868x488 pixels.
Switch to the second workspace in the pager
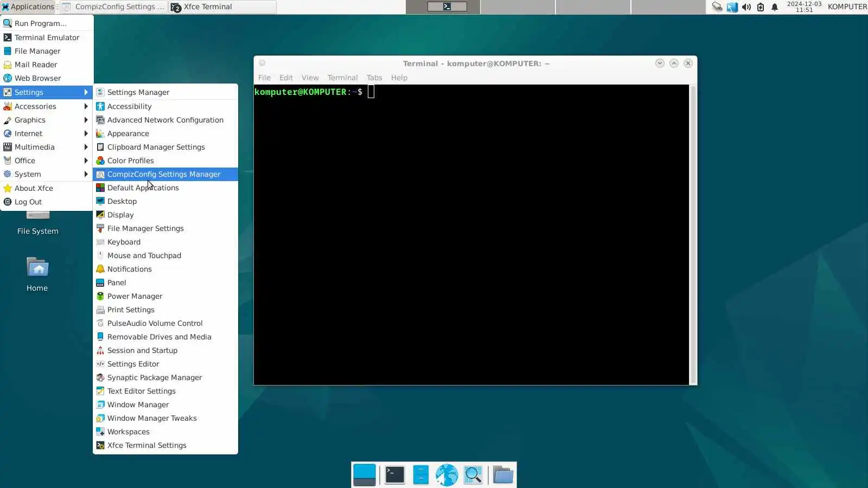(x=518, y=7)
